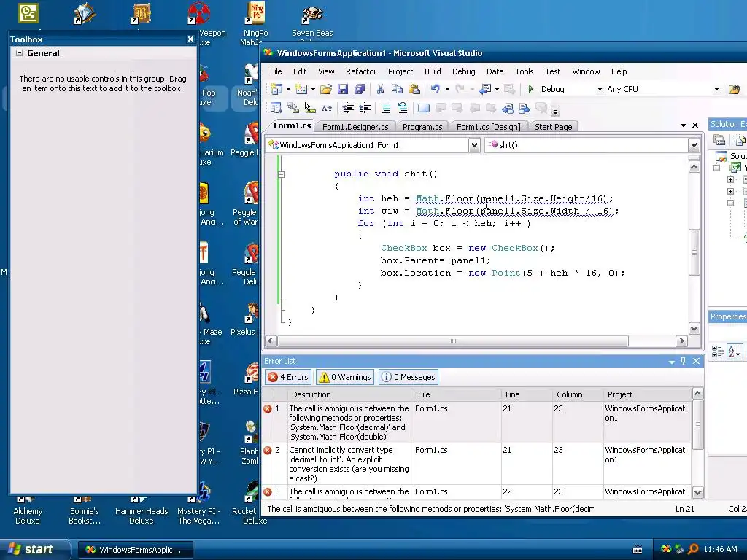The image size is (747, 560).
Task: Open the Any CPU platform dropdown
Action: coord(716,89)
